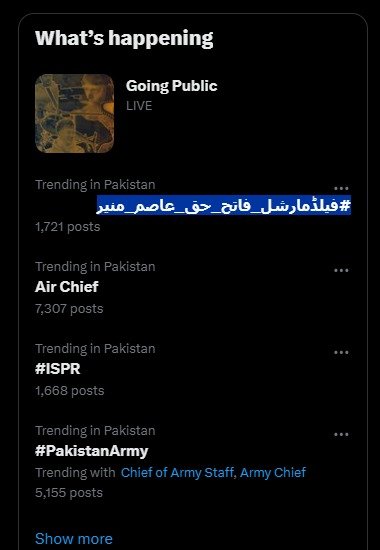
Task: Open more options for the #ISPR trend
Action: (x=341, y=353)
